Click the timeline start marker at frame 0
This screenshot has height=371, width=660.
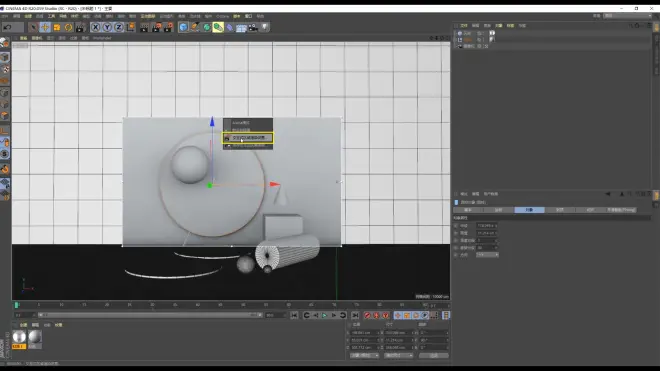tap(16, 304)
